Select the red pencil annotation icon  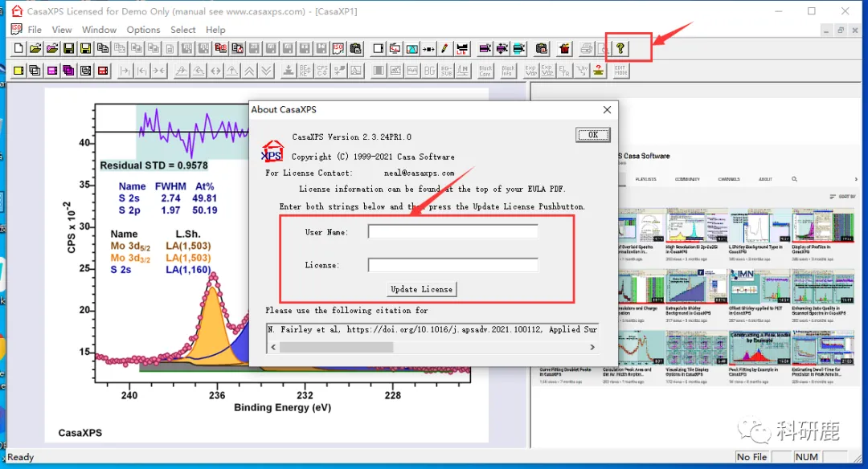(x=444, y=49)
